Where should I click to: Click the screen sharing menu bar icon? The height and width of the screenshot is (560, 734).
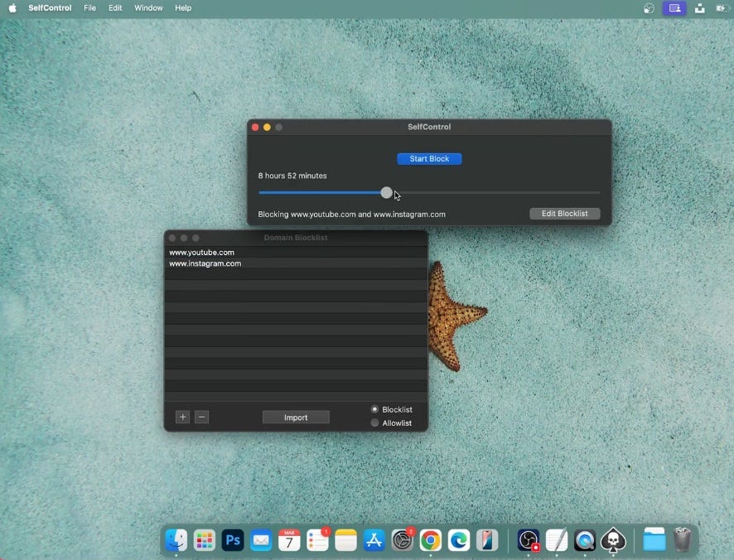674,8
